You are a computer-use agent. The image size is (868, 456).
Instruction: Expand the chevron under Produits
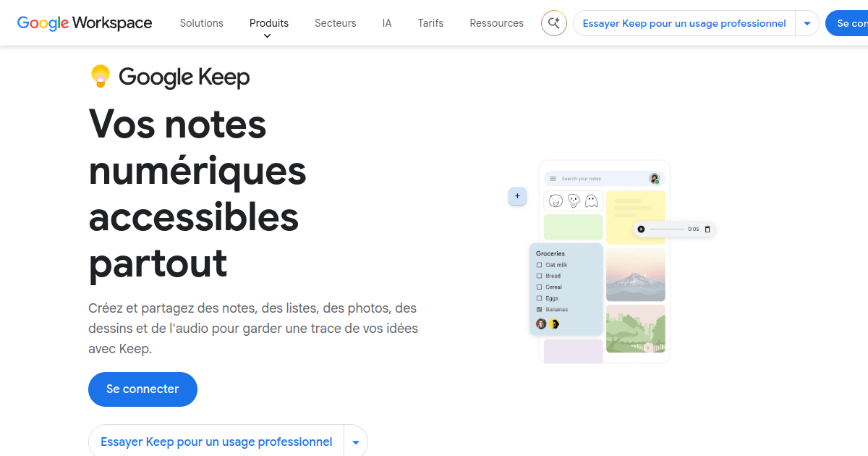pos(267,36)
